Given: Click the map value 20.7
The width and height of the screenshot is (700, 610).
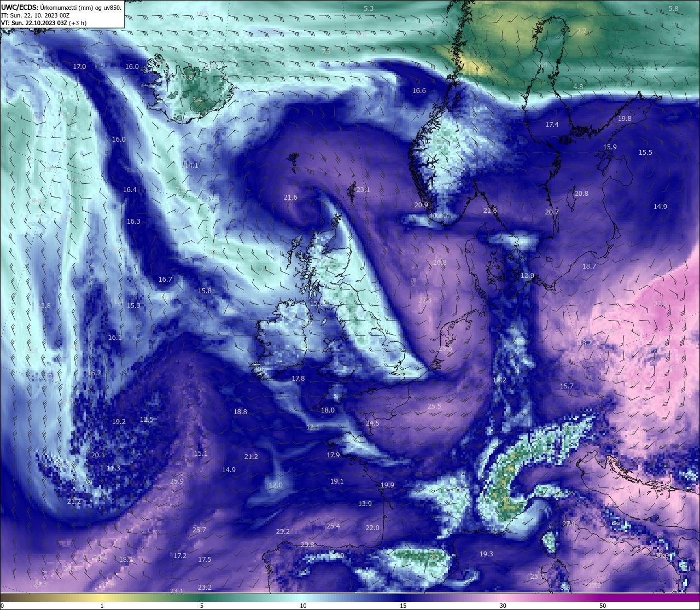Looking at the screenshot, I should pyautogui.click(x=552, y=212).
